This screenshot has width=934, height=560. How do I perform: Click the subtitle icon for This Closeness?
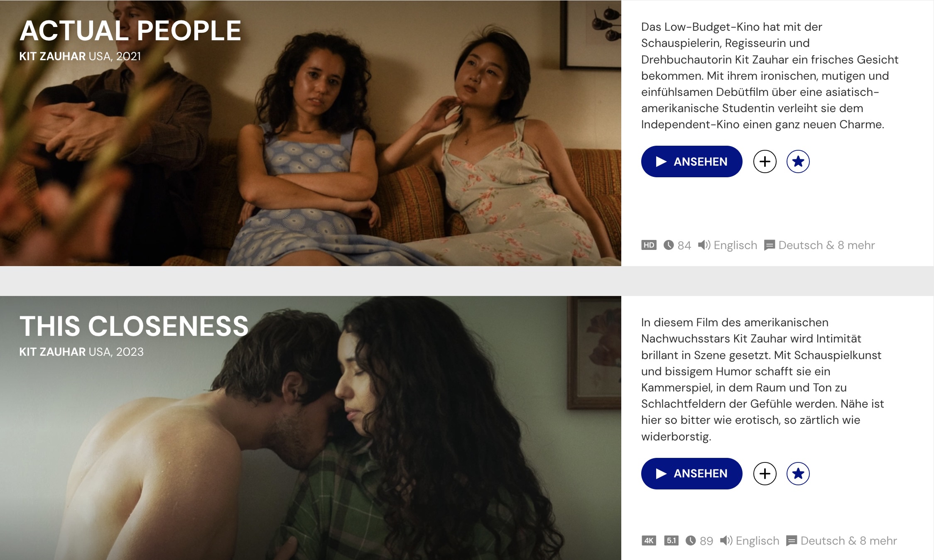pos(792,540)
